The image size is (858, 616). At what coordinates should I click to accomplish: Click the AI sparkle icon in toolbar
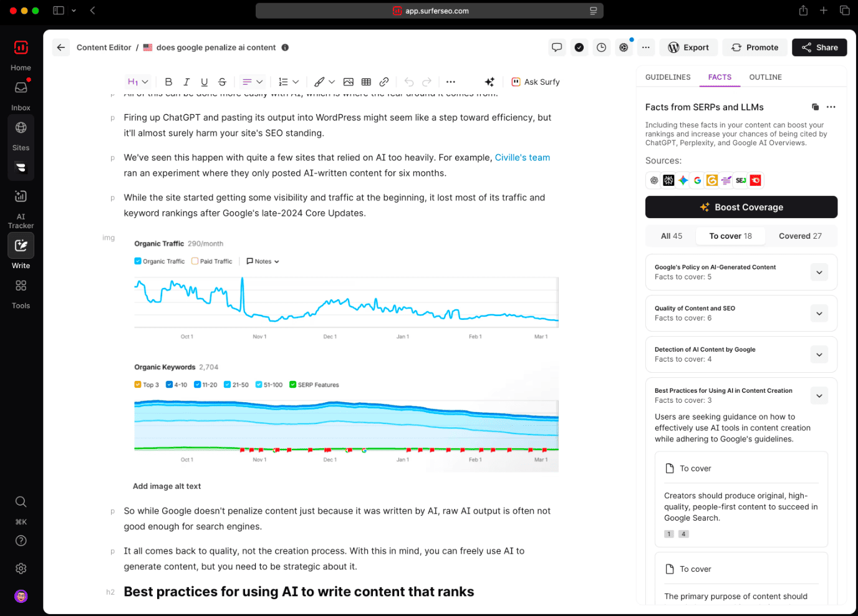tap(489, 82)
